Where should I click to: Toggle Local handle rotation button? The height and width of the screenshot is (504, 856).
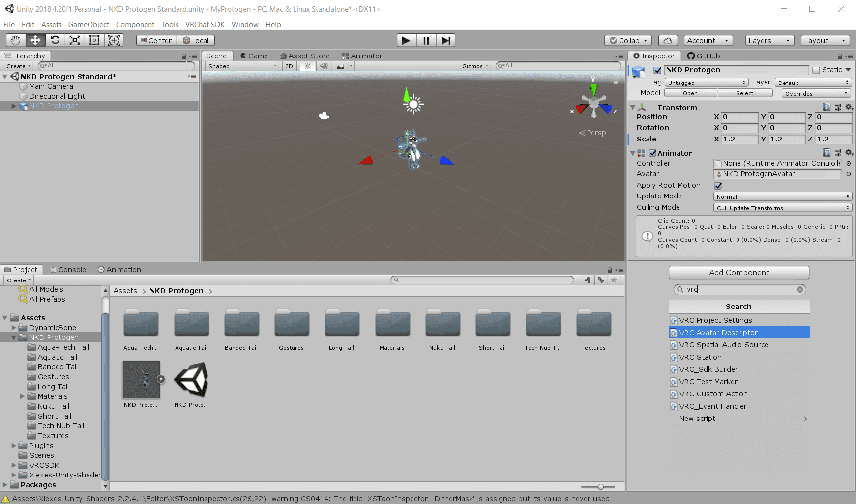pos(195,41)
